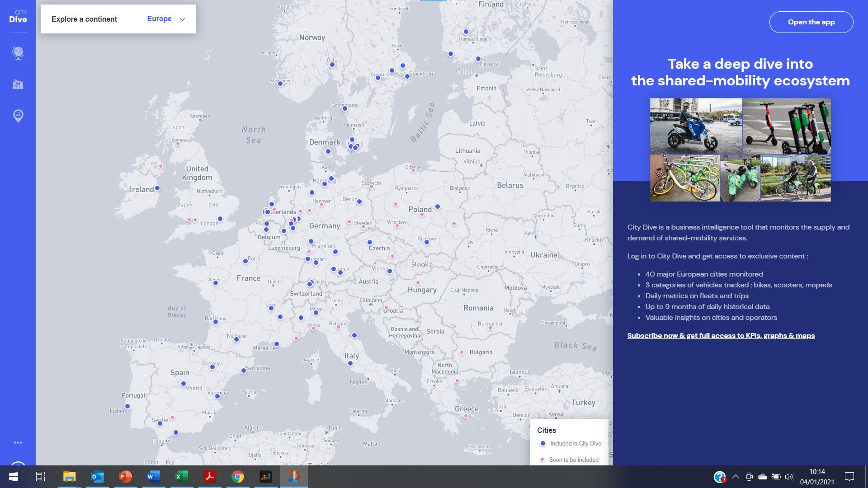868x488 pixels.
Task: Click the 'Open the app' button
Action: [x=811, y=22]
